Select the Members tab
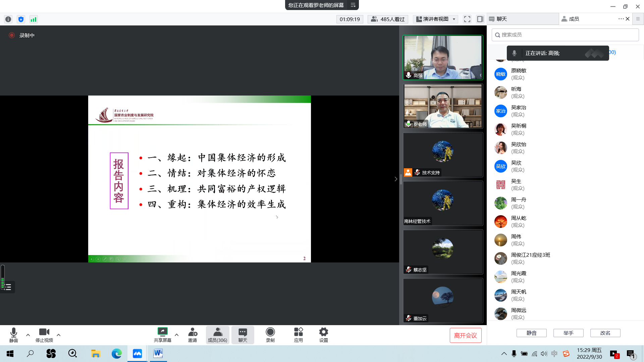Screen dimensions: 644x362 tap(574, 19)
